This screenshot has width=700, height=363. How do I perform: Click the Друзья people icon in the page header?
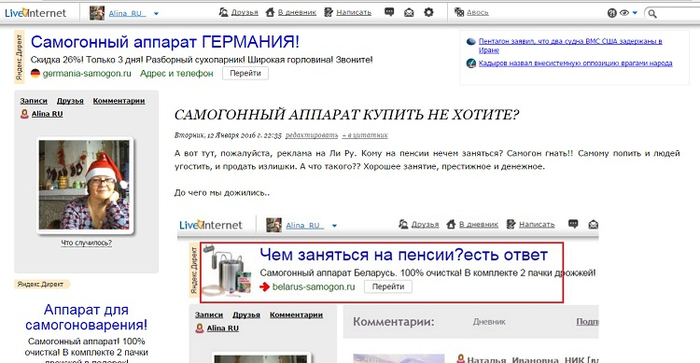click(224, 13)
